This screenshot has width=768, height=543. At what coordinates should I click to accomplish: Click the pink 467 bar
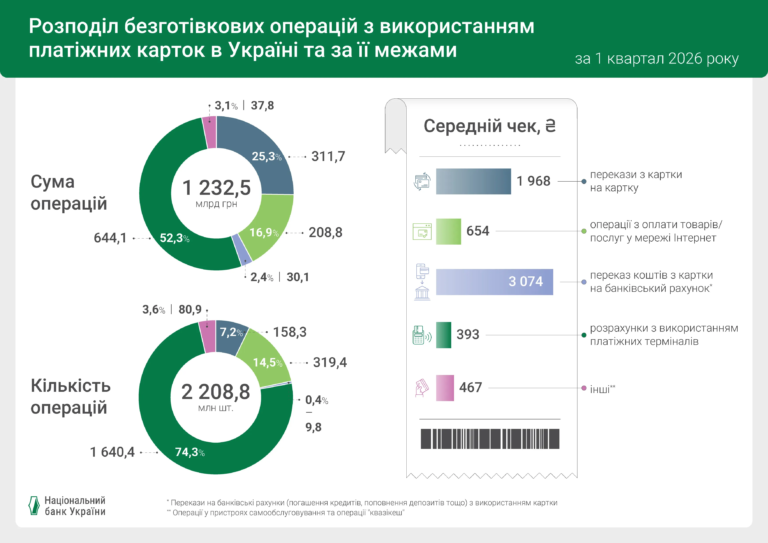tap(445, 388)
